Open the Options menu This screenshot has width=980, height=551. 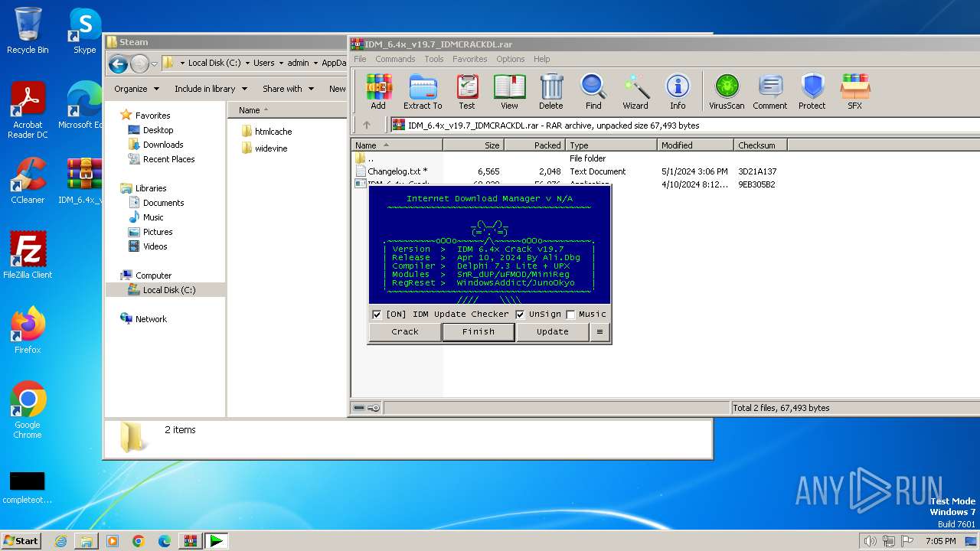click(x=510, y=59)
